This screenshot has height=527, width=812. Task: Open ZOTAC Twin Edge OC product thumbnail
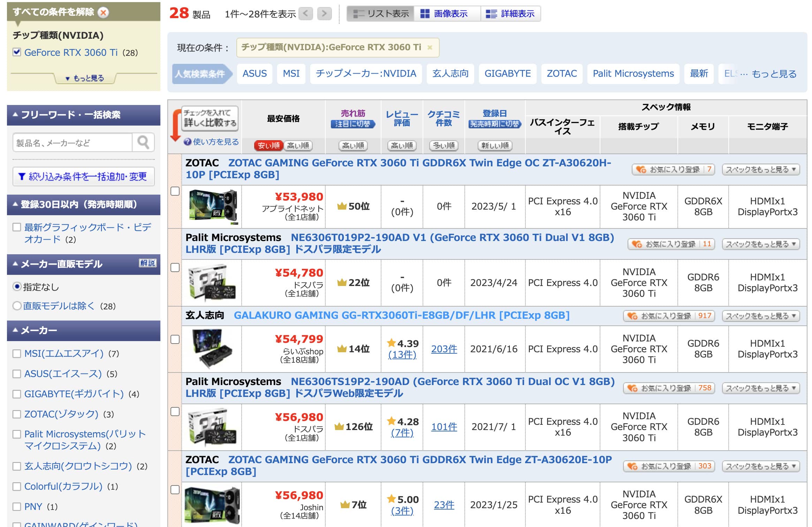pyautogui.click(x=213, y=206)
